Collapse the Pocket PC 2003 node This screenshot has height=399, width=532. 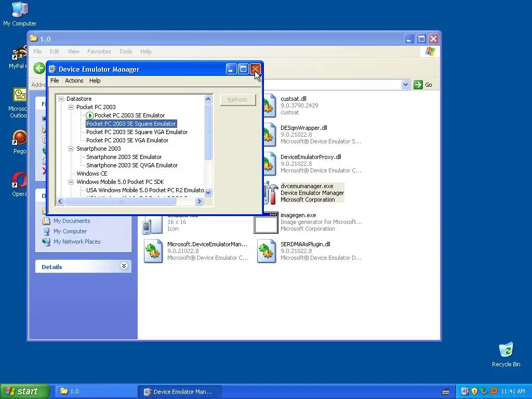coord(71,107)
